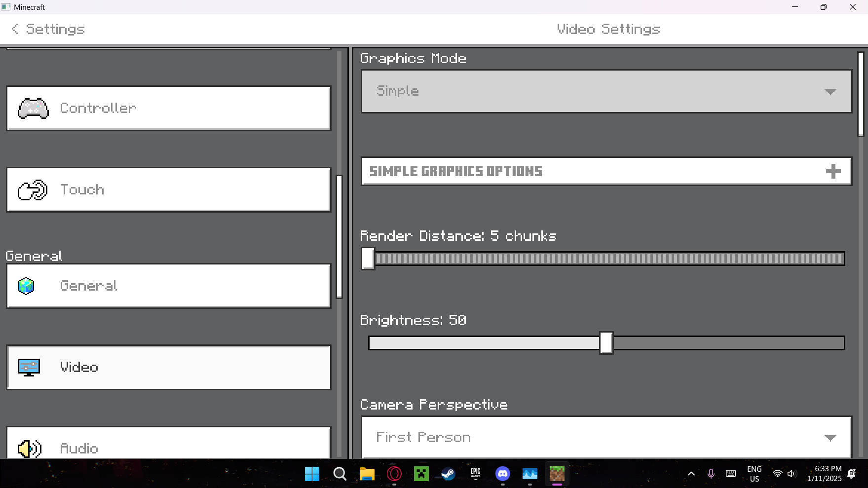Click the Video Settings panel scrollbar thumb
This screenshot has height=488, width=868.
[x=861, y=94]
